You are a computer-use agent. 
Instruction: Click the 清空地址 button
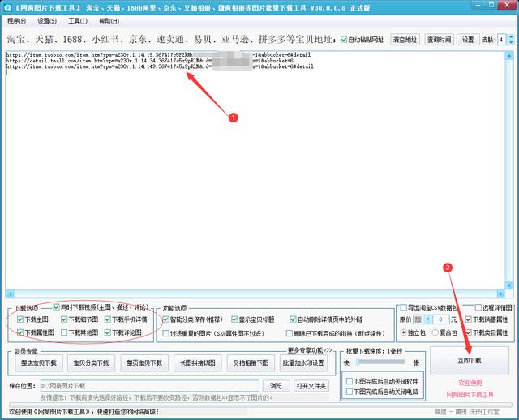click(405, 40)
